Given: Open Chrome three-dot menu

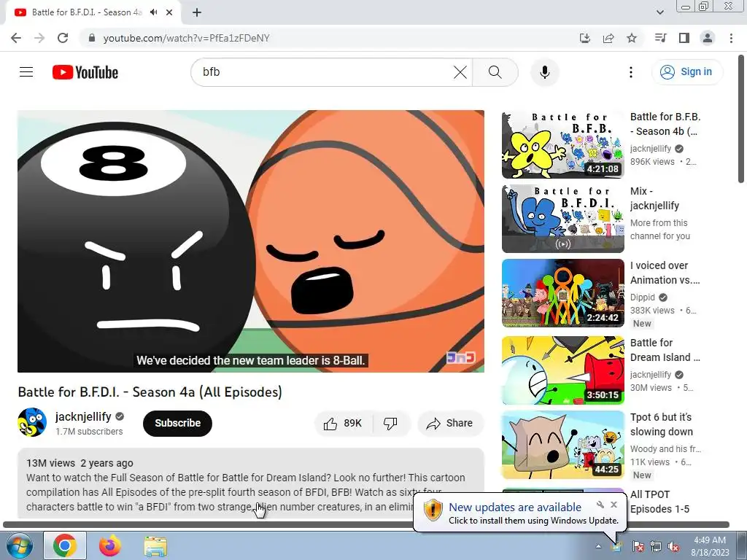Looking at the screenshot, I should [731, 38].
